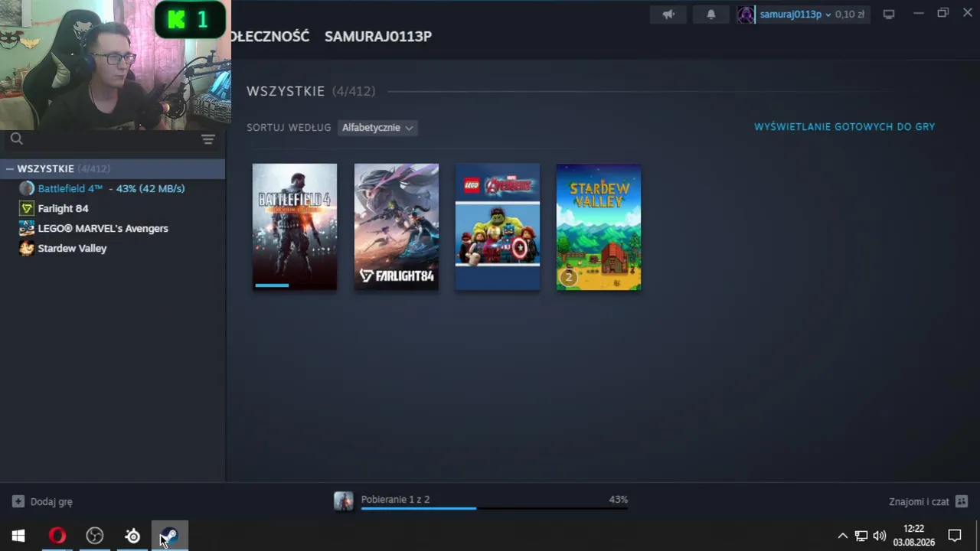Launch Big Picture mode monitor icon
980x551 pixels.
tap(889, 15)
